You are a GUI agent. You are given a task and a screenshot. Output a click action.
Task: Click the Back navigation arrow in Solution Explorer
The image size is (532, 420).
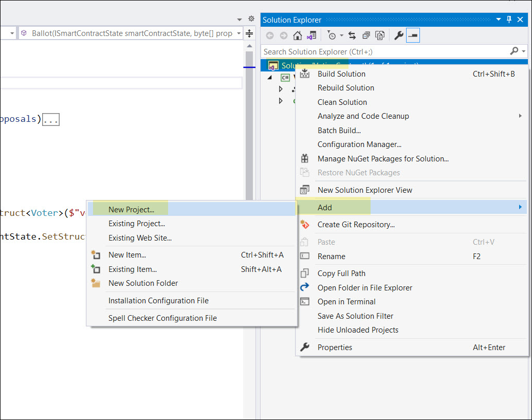point(270,35)
